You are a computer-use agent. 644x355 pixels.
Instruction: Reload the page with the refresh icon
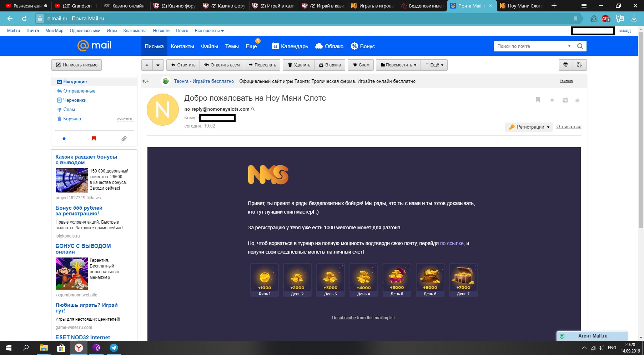(24, 19)
